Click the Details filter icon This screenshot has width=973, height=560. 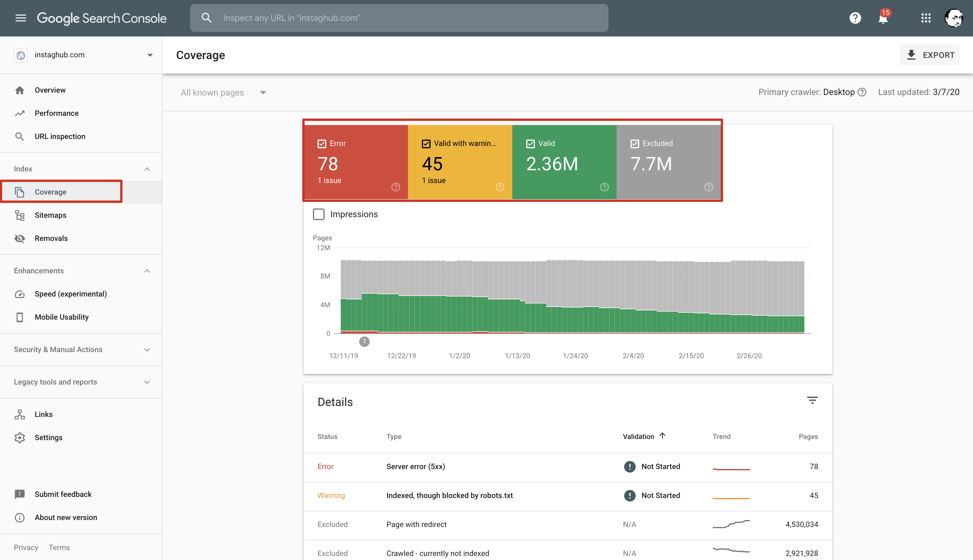812,400
